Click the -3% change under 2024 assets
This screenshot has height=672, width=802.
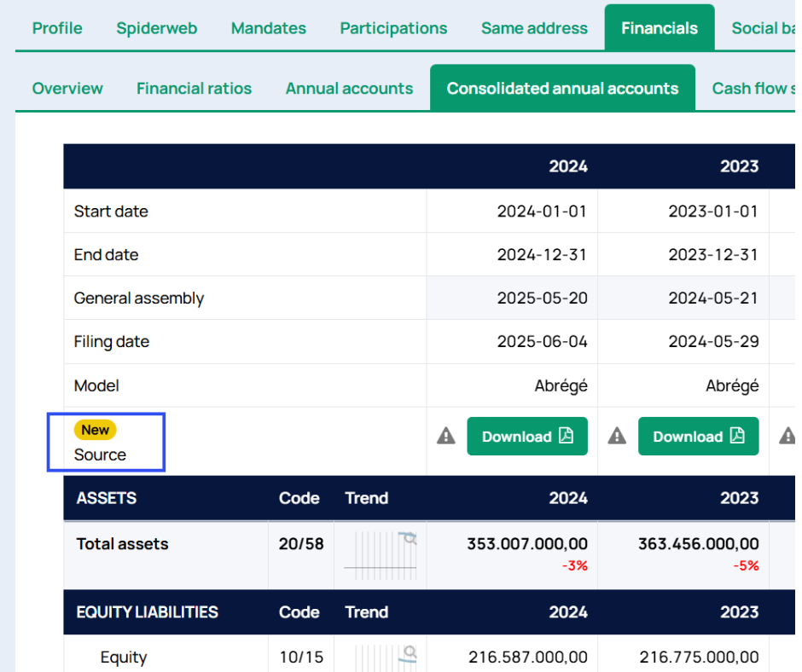(x=575, y=565)
